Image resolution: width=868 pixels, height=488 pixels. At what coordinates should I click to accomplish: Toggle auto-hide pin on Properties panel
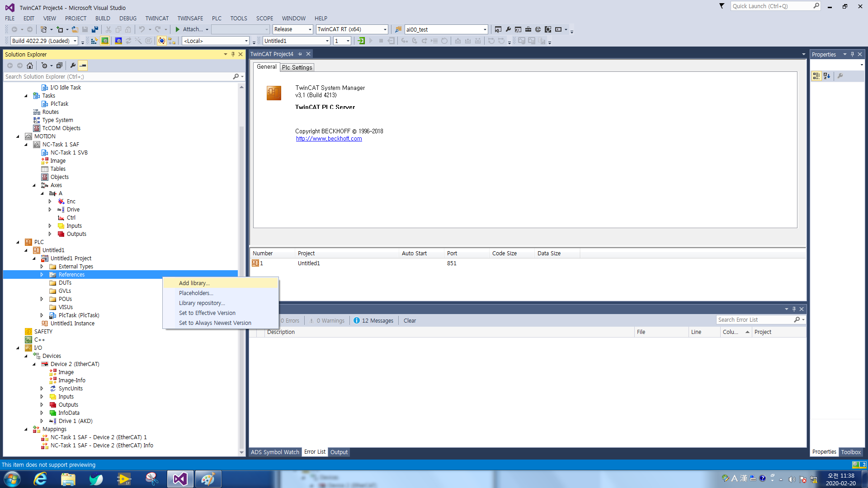[852, 54]
